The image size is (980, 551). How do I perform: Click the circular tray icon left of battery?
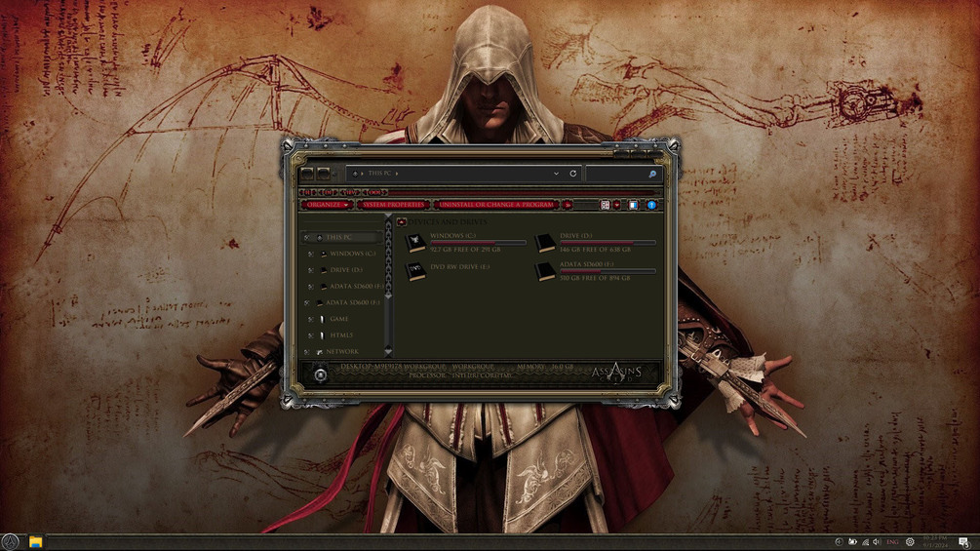click(x=839, y=541)
